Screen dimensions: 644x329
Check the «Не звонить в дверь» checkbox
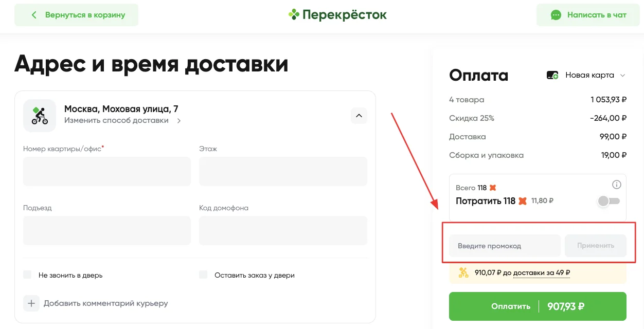click(28, 275)
